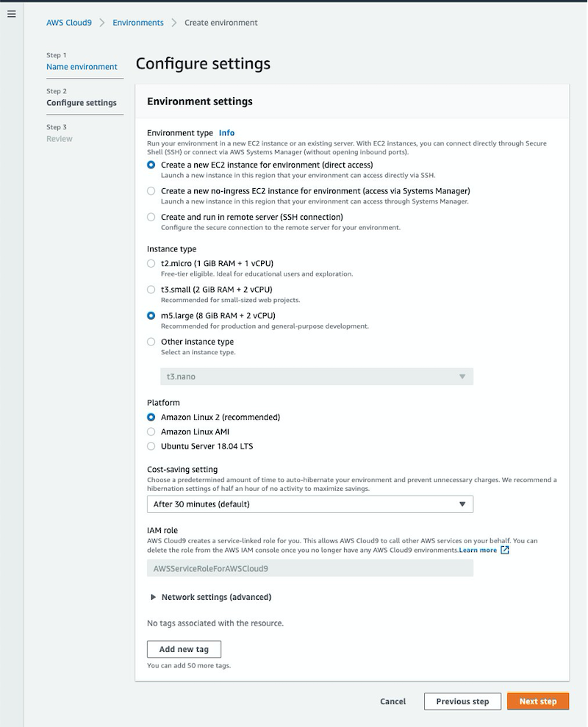Open the navigation hamburger menu
The image size is (588, 727).
pos(11,13)
